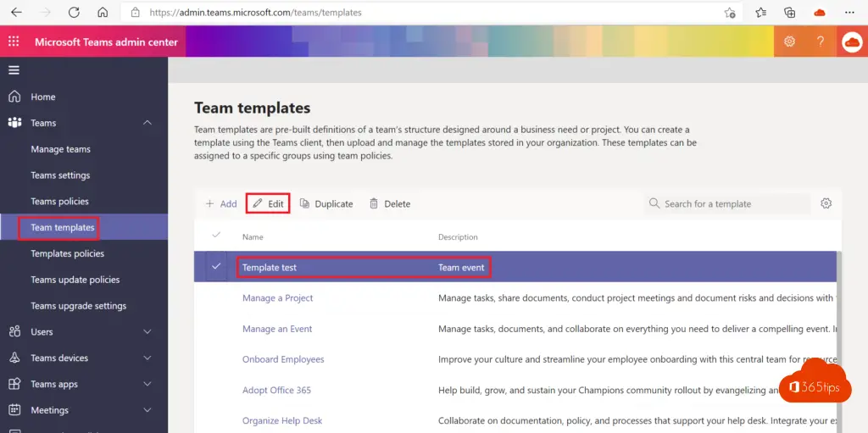Click the Users icon in sidebar
The image size is (868, 433).
point(14,331)
